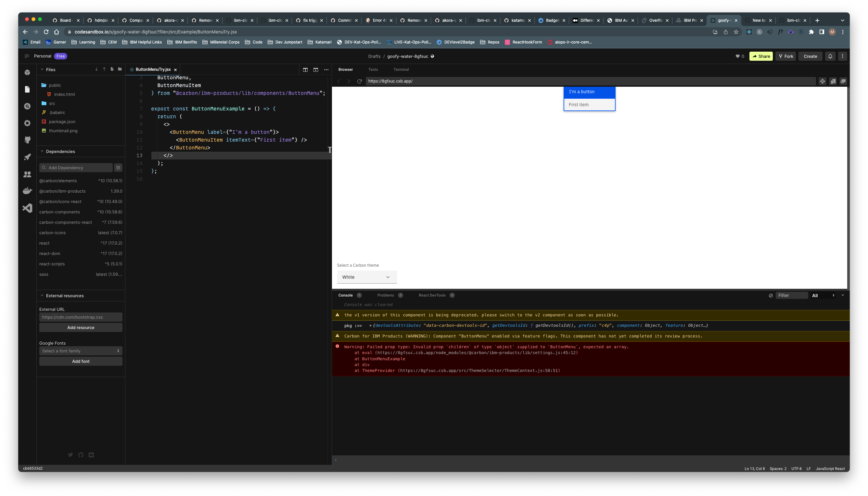Switch to the React DevTools tab
Image resolution: width=868 pixels, height=496 pixels.
pyautogui.click(x=433, y=295)
